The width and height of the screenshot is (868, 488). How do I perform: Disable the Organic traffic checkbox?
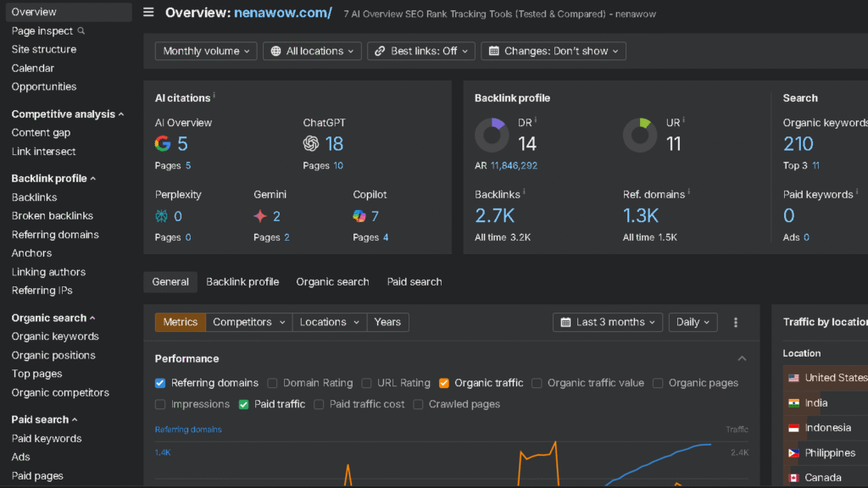coord(444,383)
